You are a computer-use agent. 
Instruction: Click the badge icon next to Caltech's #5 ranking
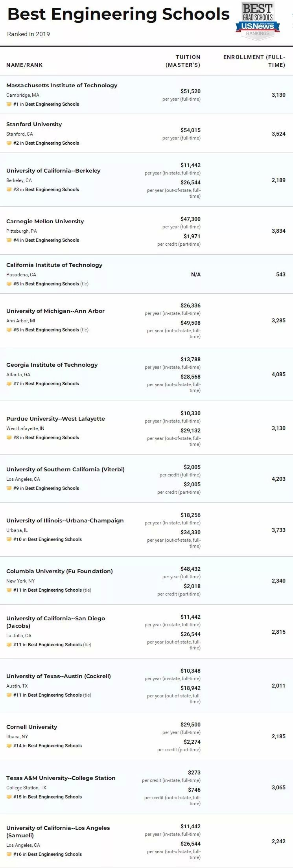pos(9,284)
